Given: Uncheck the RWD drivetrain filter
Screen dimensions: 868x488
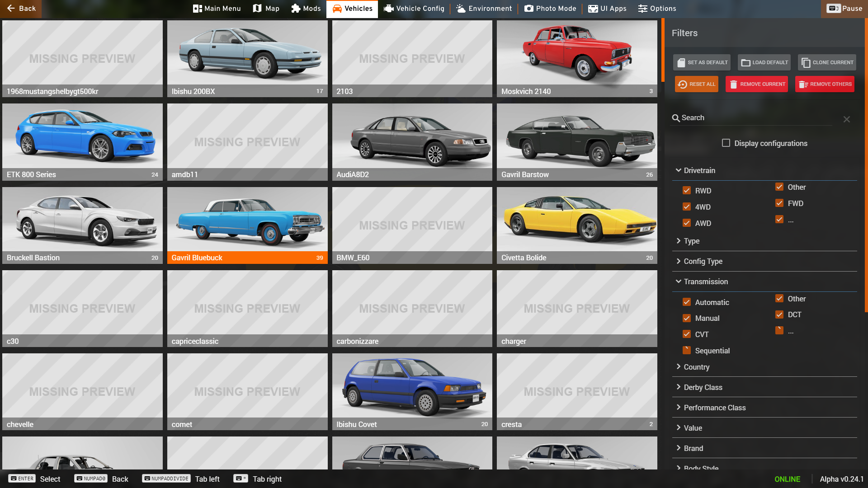Looking at the screenshot, I should 687,190.
